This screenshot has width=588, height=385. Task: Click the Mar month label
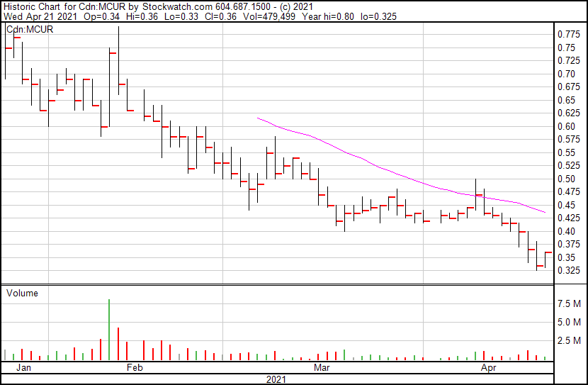point(322,367)
